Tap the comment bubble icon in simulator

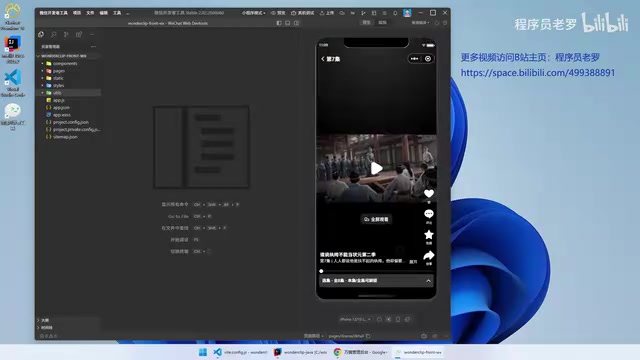tap(429, 214)
